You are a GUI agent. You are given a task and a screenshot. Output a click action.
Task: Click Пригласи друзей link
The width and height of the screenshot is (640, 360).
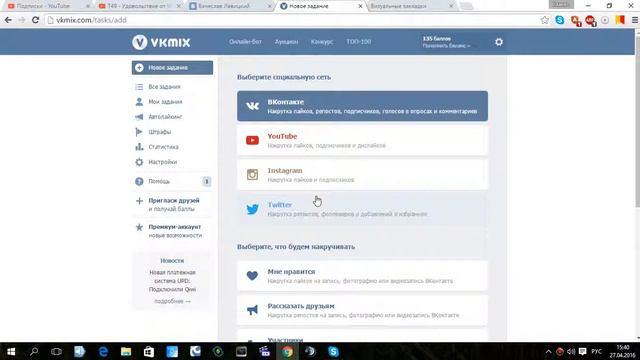click(x=174, y=200)
